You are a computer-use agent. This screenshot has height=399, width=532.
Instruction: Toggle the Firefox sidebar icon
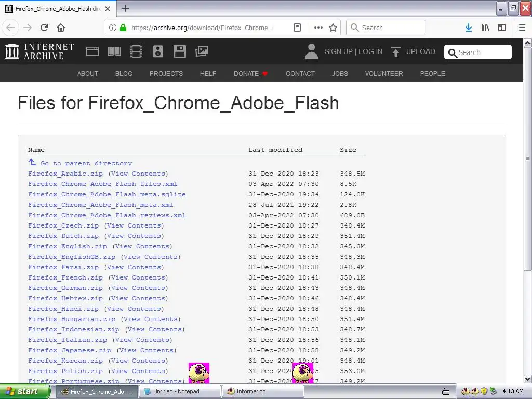point(502,28)
